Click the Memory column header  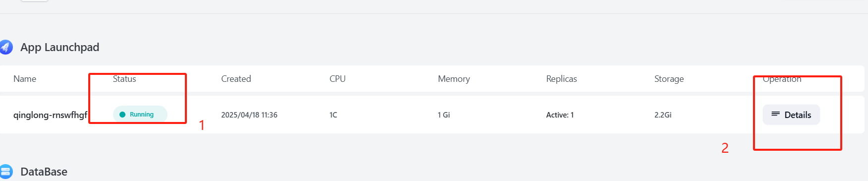point(454,79)
